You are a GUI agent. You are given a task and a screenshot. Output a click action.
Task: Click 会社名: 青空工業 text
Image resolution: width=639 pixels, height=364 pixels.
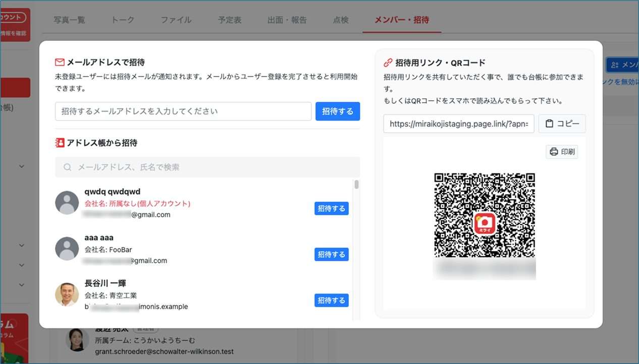pos(111,295)
